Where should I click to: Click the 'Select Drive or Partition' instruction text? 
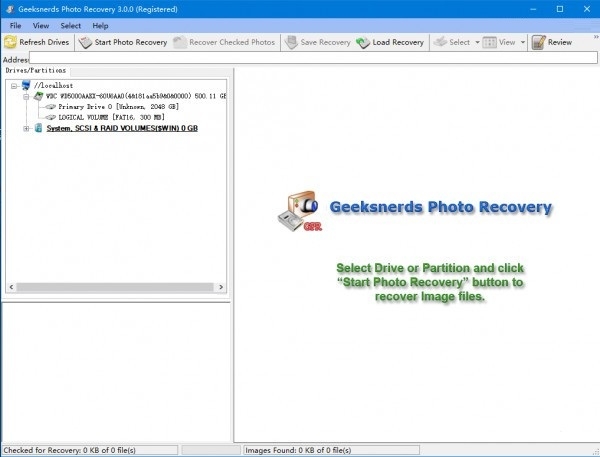tap(430, 282)
